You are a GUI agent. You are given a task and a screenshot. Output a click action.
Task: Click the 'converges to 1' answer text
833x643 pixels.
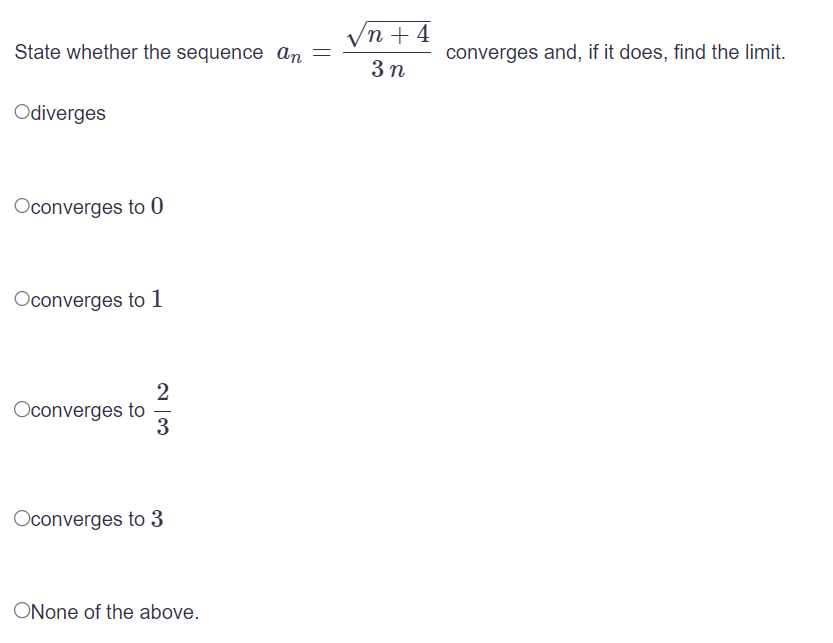click(x=95, y=299)
